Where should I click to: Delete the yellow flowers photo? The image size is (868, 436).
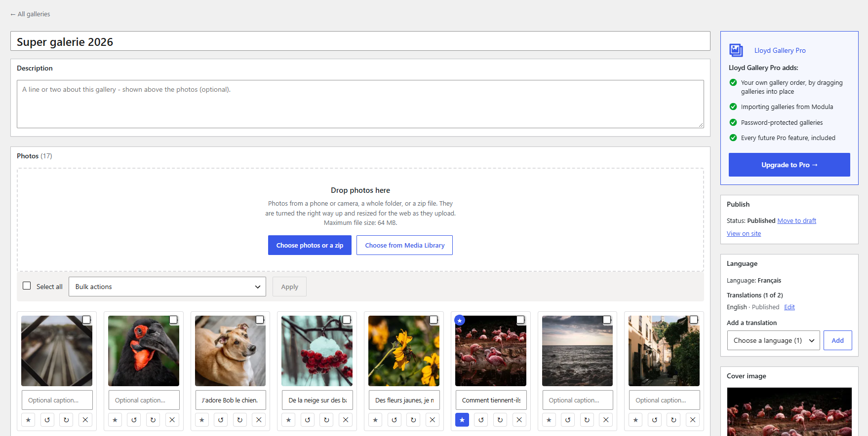point(433,420)
